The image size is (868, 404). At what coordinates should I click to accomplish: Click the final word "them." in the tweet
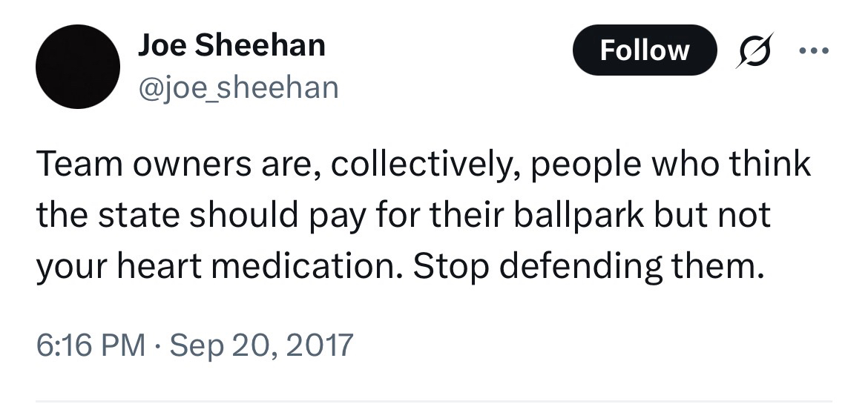717,267
